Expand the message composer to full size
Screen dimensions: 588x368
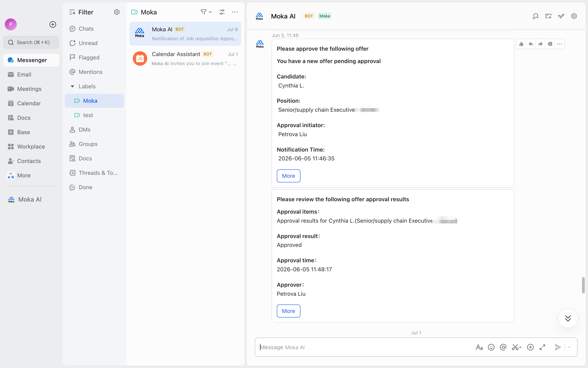(543, 347)
